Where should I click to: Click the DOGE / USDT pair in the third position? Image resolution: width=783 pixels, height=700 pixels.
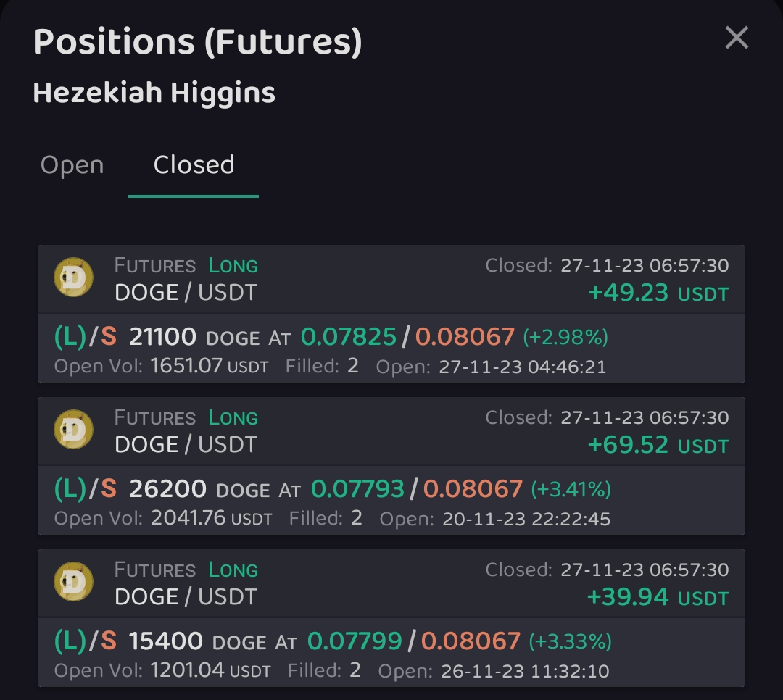(x=186, y=597)
